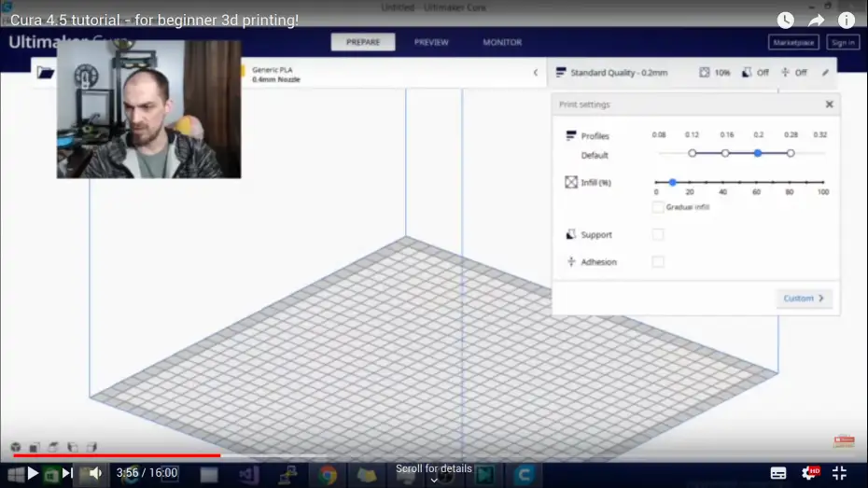Open Visual Studio icon in taskbar

[x=248, y=475]
